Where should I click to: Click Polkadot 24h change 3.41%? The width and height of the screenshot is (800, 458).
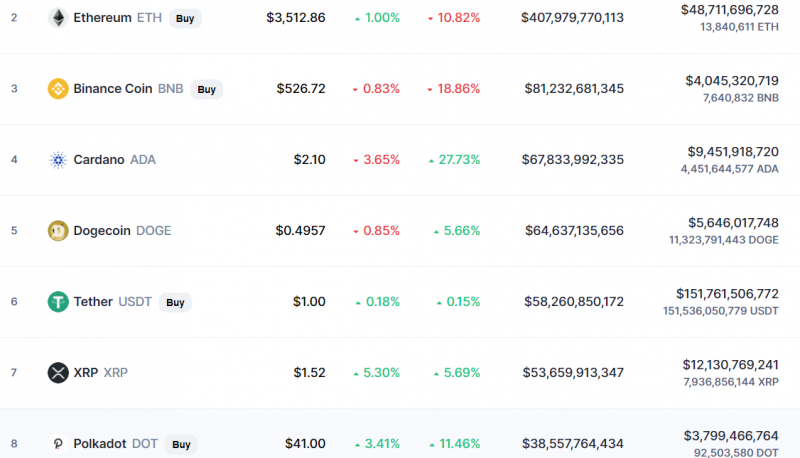[378, 444]
